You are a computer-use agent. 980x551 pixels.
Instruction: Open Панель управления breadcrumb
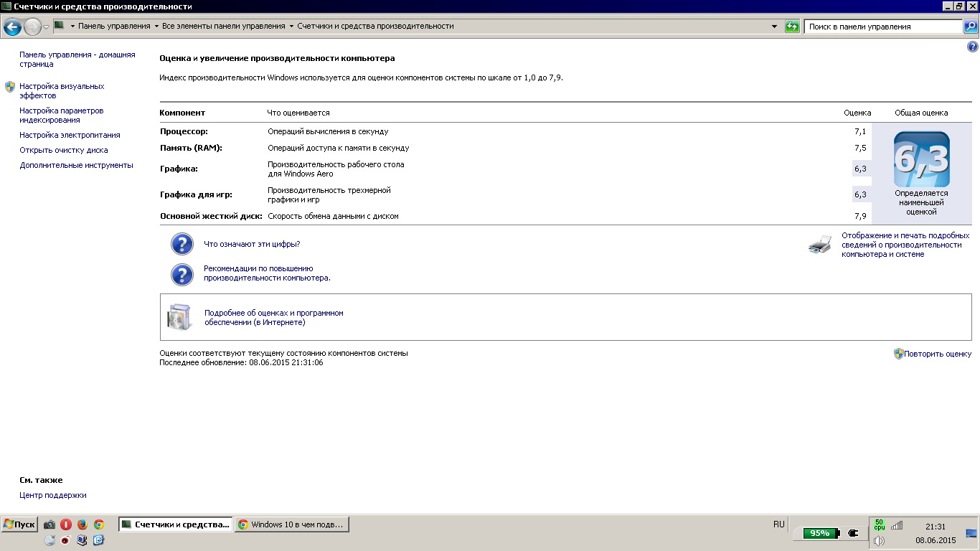(x=114, y=26)
